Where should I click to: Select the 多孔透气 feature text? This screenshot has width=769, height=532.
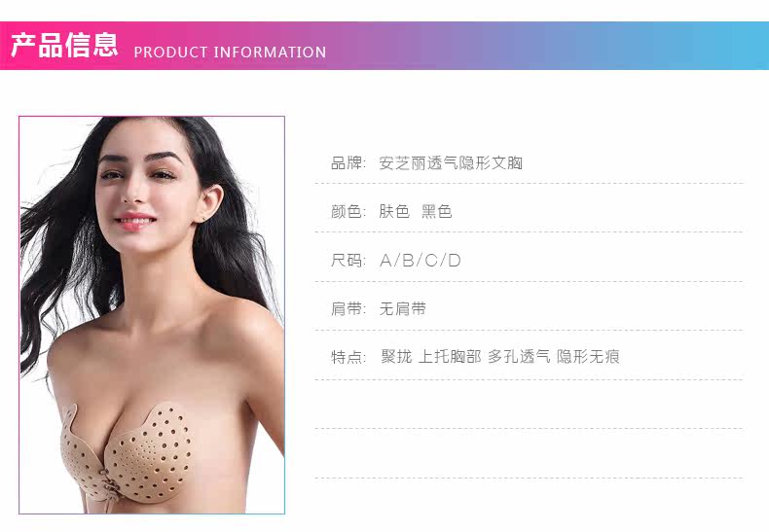[519, 356]
